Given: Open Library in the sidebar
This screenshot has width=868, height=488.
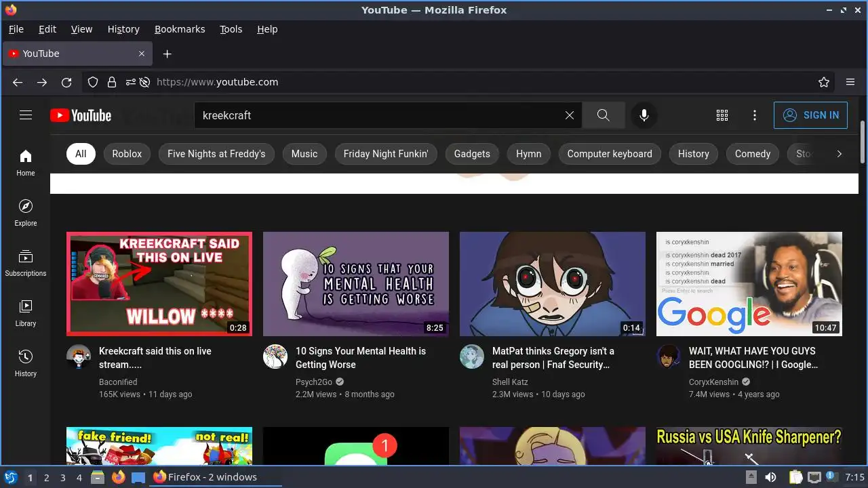Looking at the screenshot, I should [26, 313].
